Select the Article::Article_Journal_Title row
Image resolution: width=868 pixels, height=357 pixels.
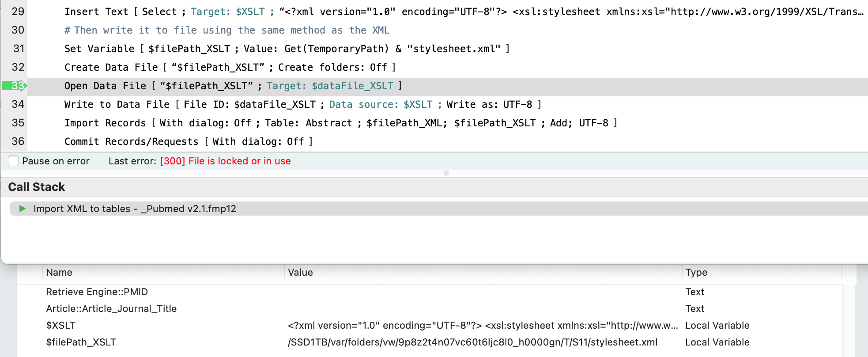coord(430,309)
